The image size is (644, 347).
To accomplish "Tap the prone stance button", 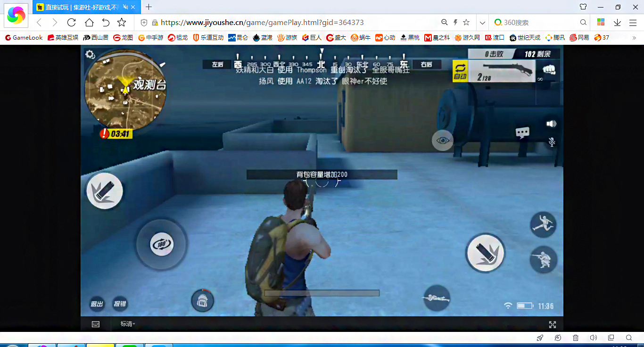I will click(437, 297).
